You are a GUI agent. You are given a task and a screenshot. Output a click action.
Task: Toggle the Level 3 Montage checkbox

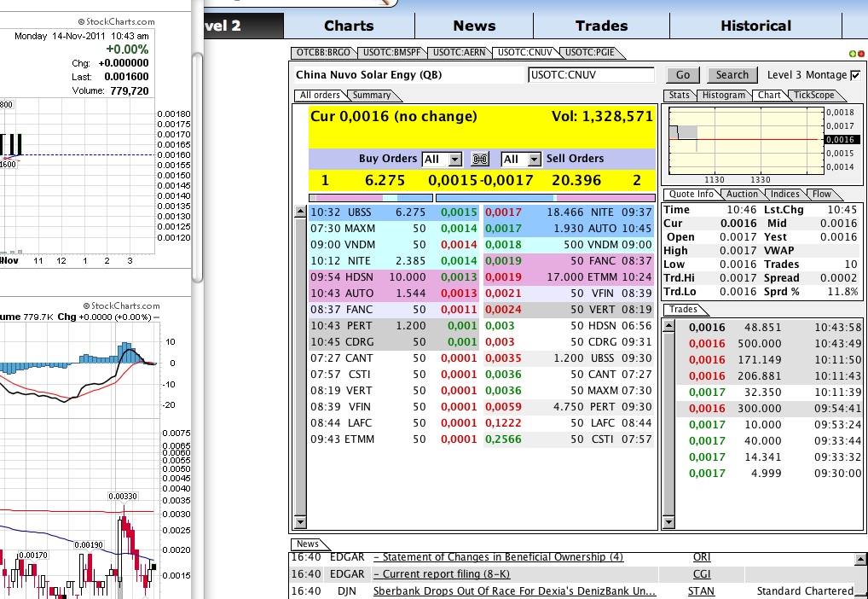(x=856, y=75)
